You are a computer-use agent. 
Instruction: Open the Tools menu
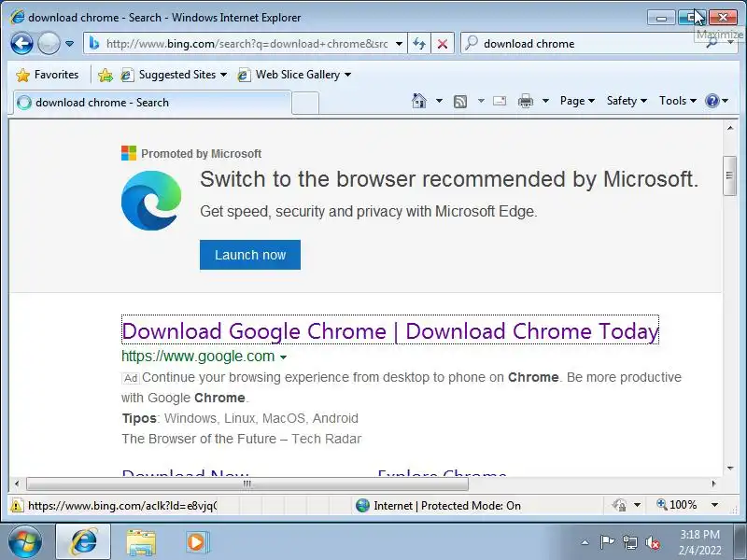678,101
